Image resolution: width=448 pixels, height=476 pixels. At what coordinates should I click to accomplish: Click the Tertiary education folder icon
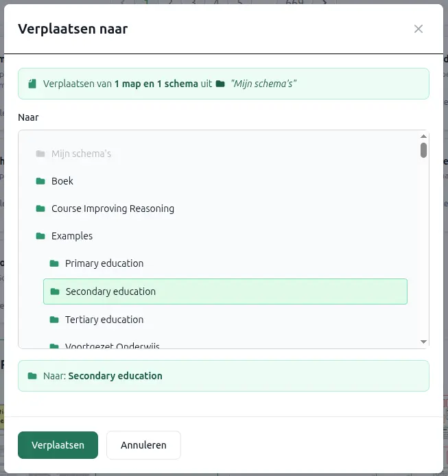[54, 320]
